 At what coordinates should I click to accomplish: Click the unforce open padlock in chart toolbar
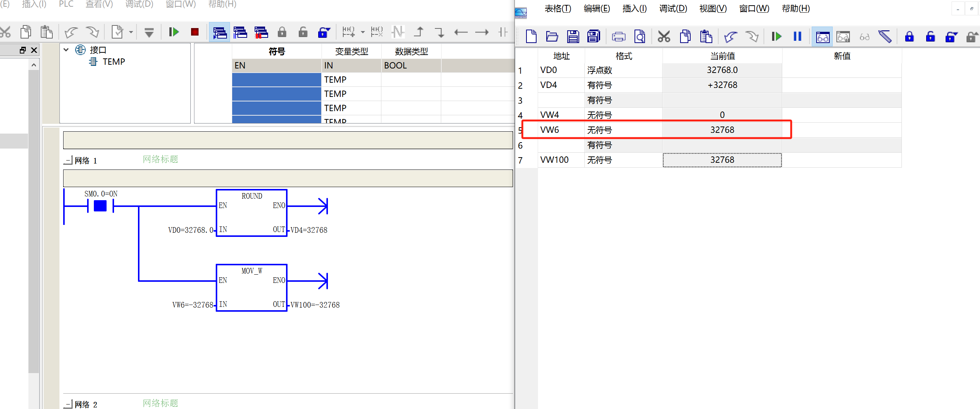[x=930, y=37]
